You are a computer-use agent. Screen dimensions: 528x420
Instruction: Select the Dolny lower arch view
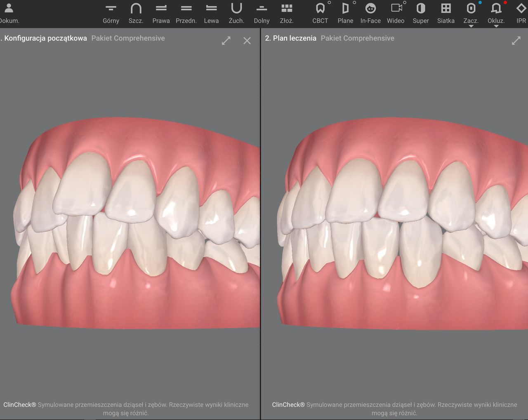tap(262, 13)
